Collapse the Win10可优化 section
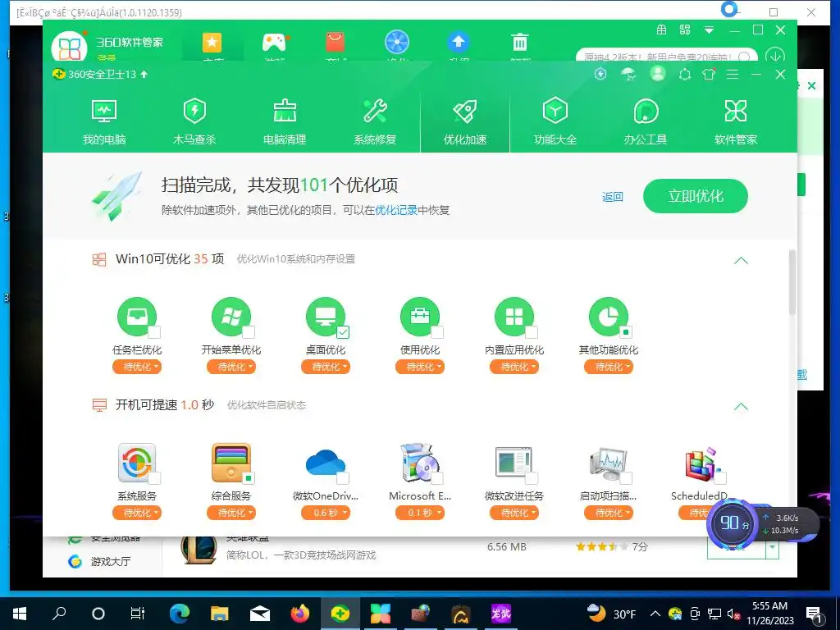The width and height of the screenshot is (840, 630). 741,260
